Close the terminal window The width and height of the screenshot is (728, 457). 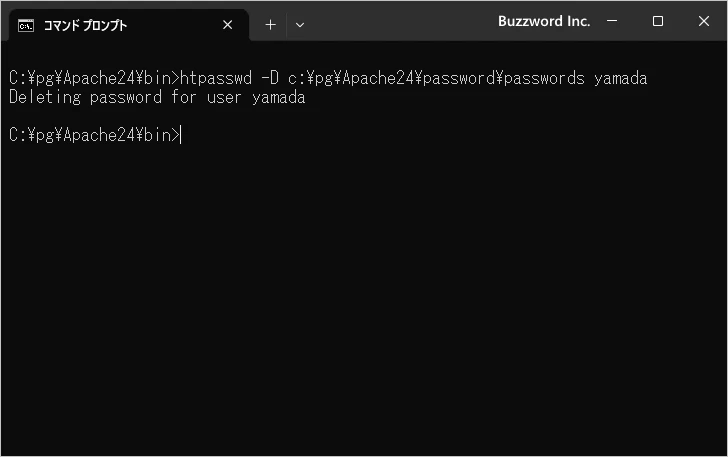click(x=704, y=21)
